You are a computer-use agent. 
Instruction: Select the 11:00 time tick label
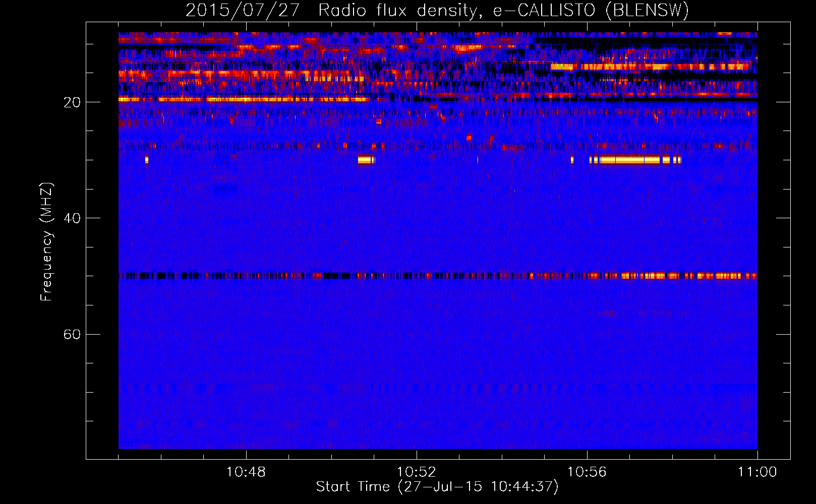tap(757, 472)
